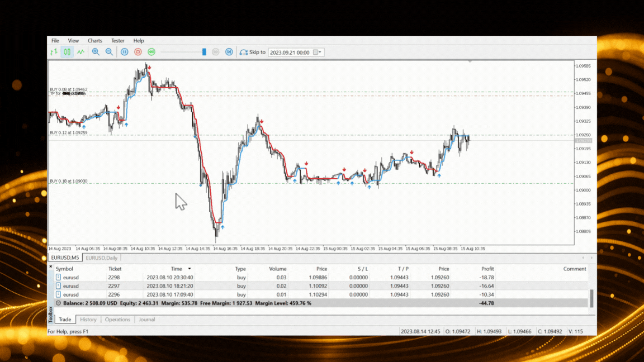Step to the next bar

[x=229, y=52]
